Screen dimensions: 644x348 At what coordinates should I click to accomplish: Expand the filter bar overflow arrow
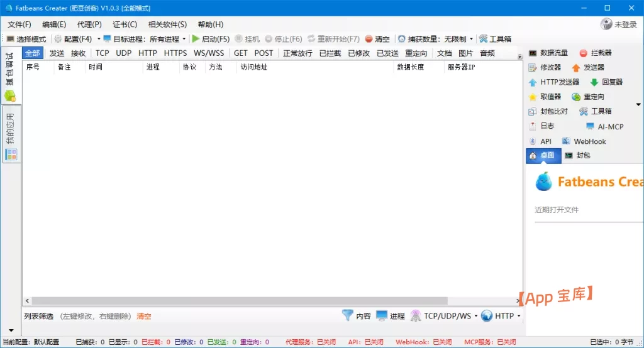519,57
